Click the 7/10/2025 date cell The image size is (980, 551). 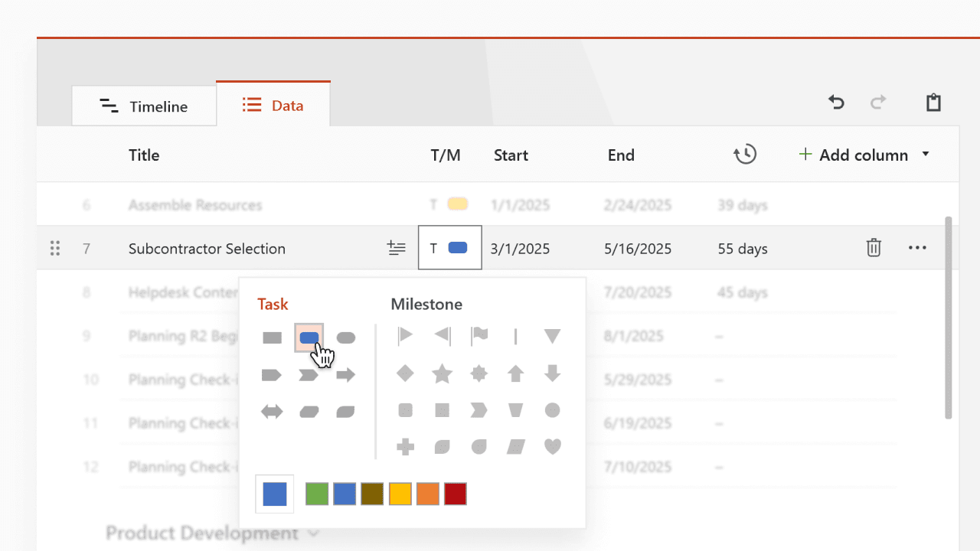coord(638,466)
